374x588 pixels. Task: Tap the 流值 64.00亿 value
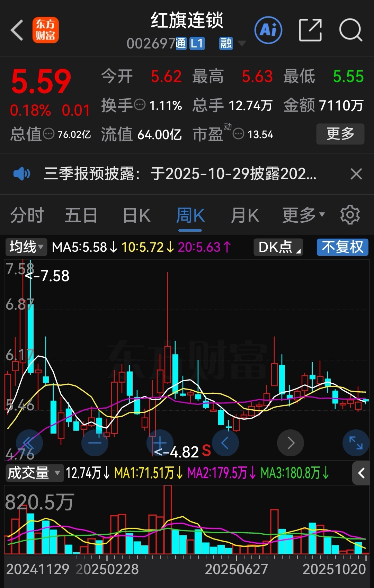pyautogui.click(x=159, y=134)
